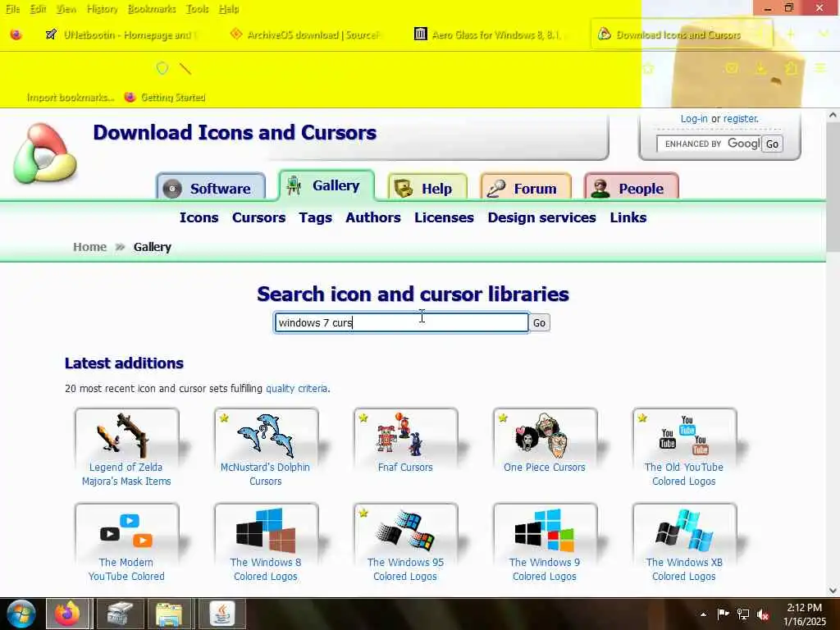
Task: Open the File menu
Action: coord(13,9)
